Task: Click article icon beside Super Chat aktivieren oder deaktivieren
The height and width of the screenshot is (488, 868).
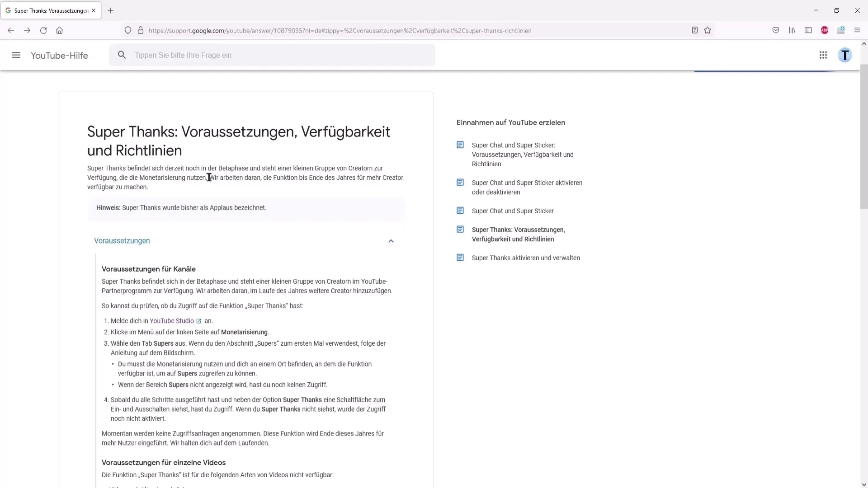Action: [460, 183]
